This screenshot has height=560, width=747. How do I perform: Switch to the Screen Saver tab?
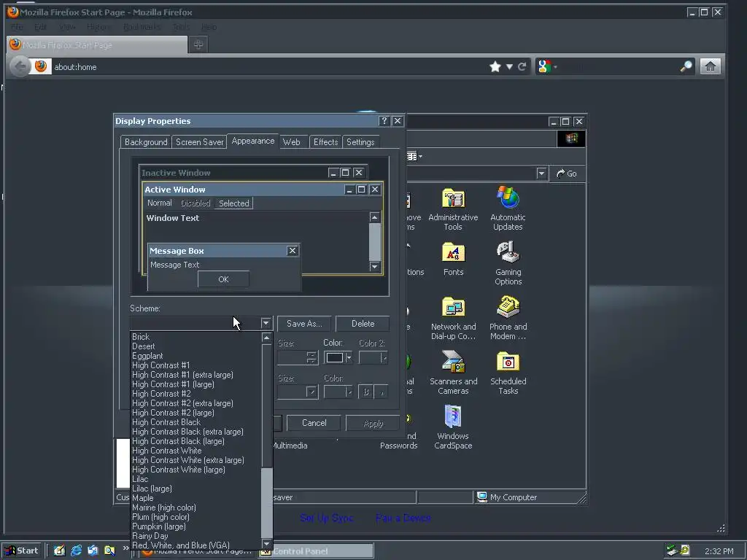(200, 142)
